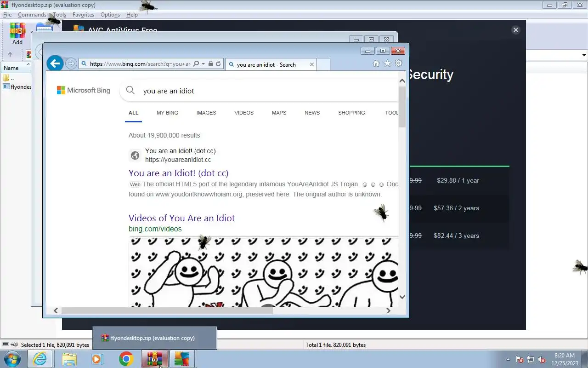Select the flyondesktop file in WinRAR

coord(17,86)
